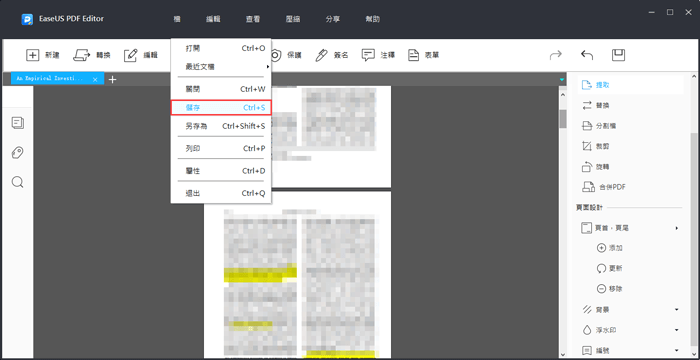The image size is (700, 360).
Task: Close the An Empirical Investi... tab
Action: tap(95, 80)
